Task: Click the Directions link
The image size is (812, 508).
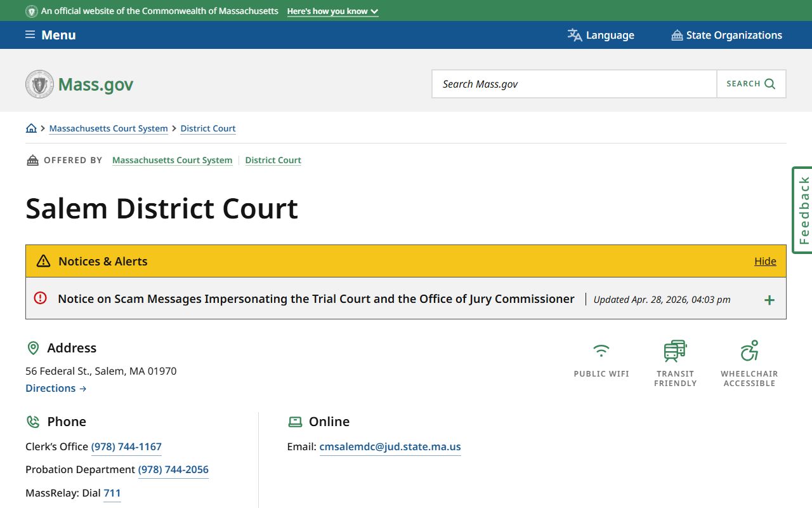Action: tap(56, 388)
